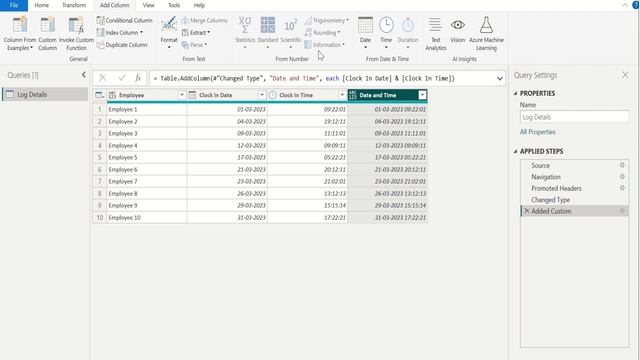Click the Merge Columns icon
640x360 pixels.
click(185, 20)
